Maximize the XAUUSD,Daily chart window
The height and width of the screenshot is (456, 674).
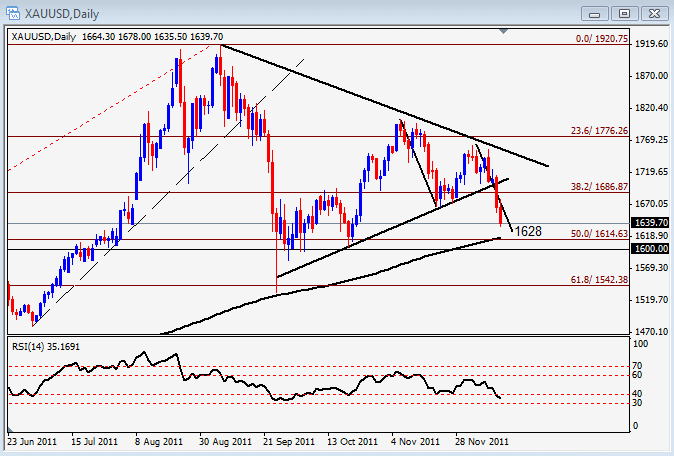pos(624,14)
